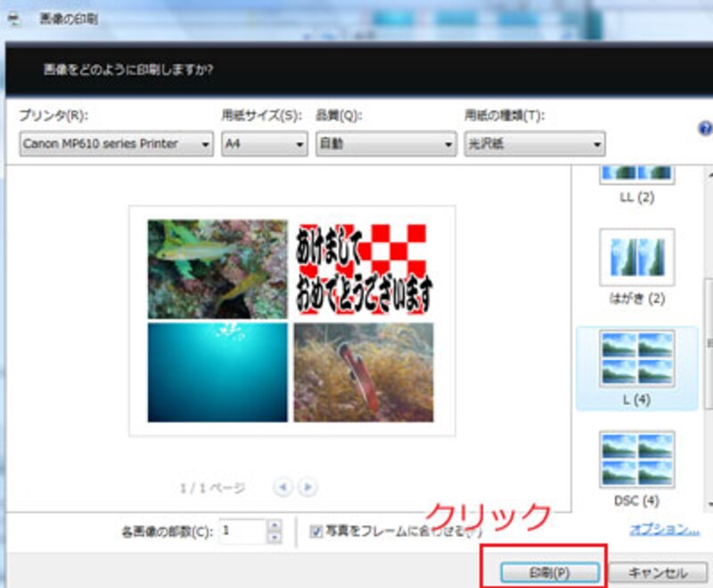The image size is (713, 588).
Task: Toggle 写真をフレームに合わせる checkbox
Action: pyautogui.click(x=316, y=531)
